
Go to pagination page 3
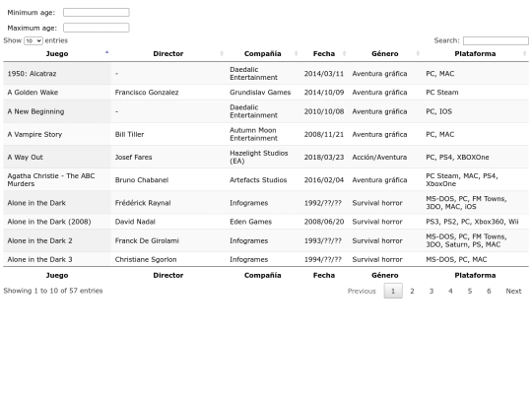(432, 291)
